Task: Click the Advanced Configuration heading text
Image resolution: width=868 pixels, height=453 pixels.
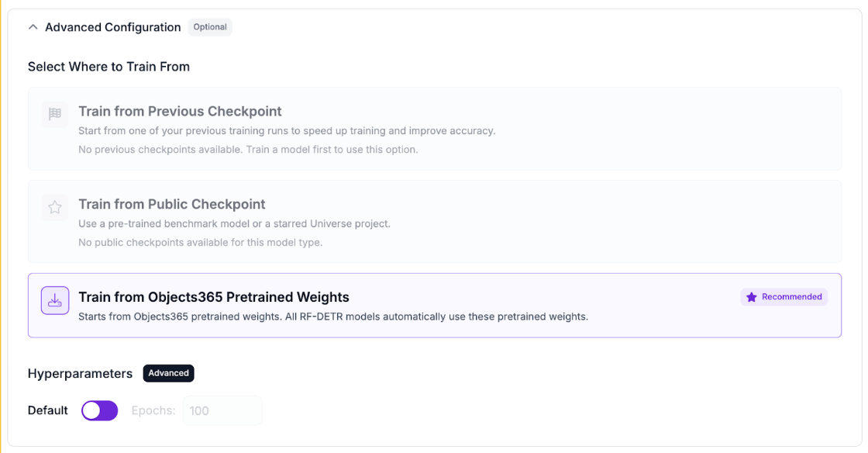Action: 112,27
